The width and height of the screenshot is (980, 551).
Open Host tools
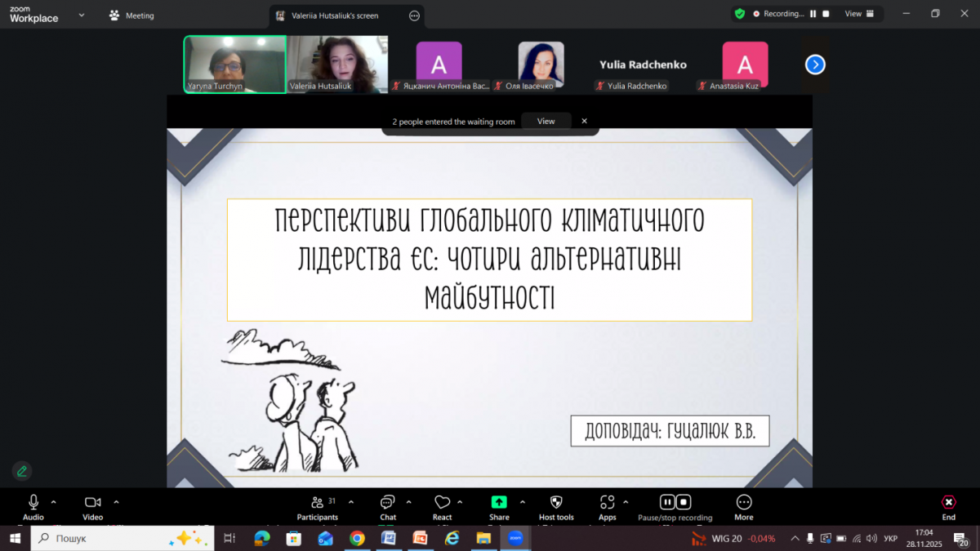pyautogui.click(x=556, y=504)
